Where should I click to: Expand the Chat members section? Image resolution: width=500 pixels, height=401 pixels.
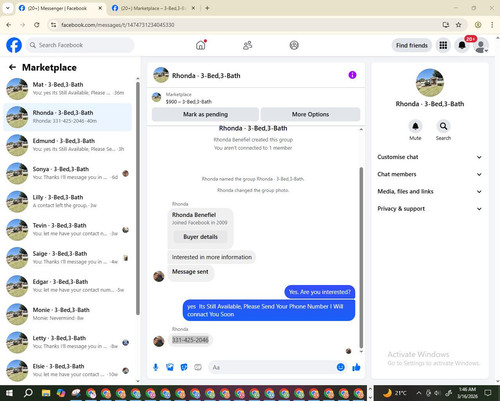430,174
